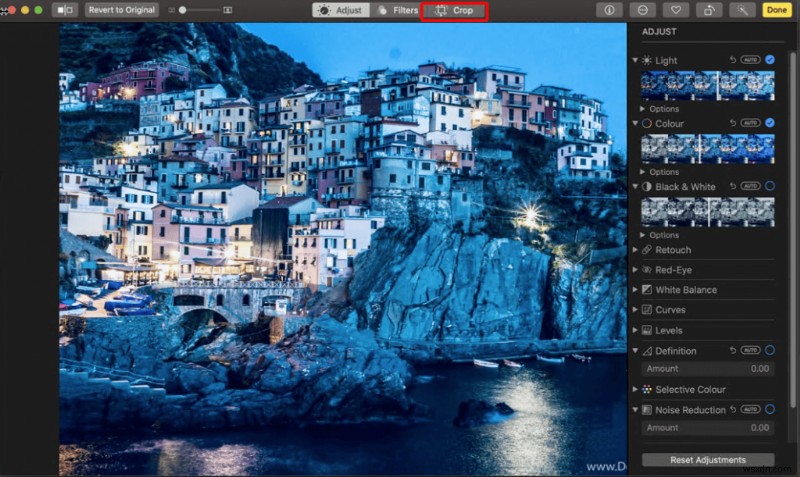Click the Black & White half-circle icon
The width and height of the screenshot is (800, 477).
click(x=646, y=187)
